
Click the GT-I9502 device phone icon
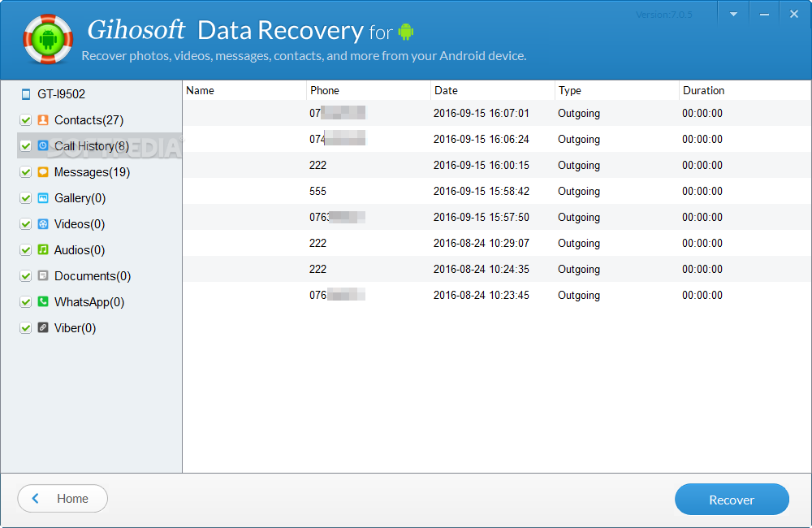25,94
